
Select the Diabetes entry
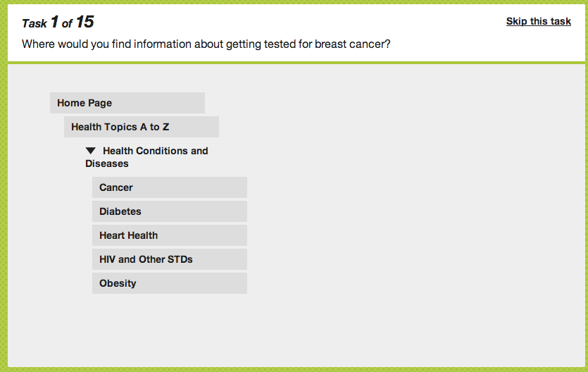point(169,211)
